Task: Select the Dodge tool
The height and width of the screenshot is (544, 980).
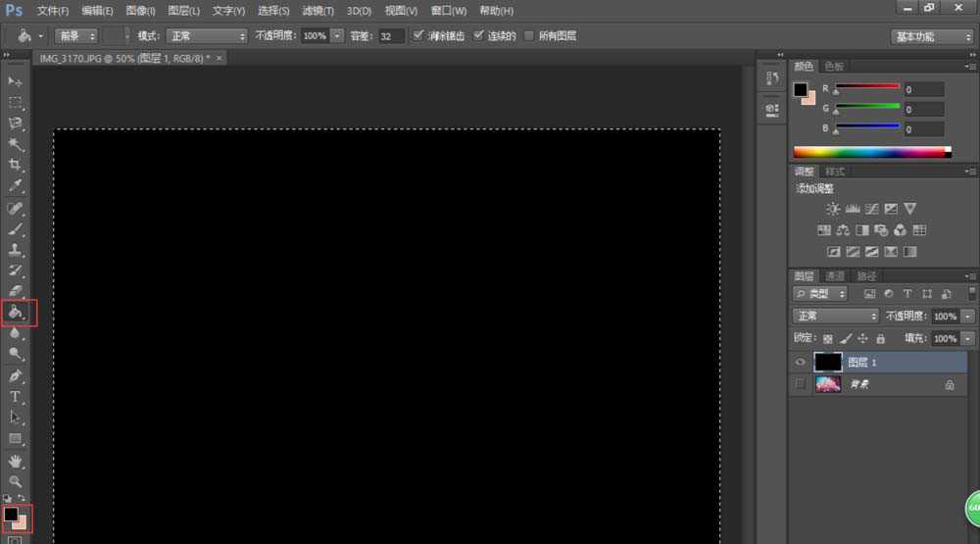Action: 15,354
